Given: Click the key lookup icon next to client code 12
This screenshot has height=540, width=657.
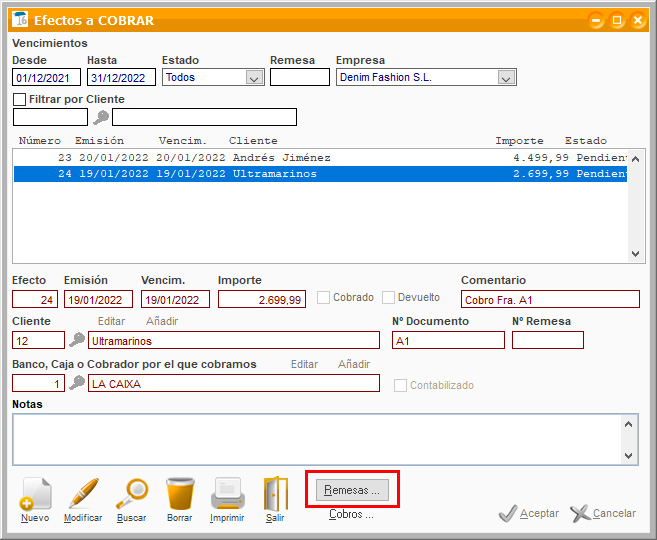Looking at the screenshot, I should 77,340.
